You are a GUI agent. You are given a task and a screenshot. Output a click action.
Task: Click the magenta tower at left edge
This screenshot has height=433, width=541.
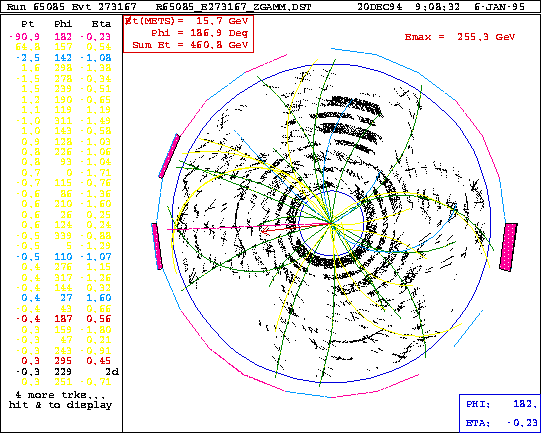[157, 246]
